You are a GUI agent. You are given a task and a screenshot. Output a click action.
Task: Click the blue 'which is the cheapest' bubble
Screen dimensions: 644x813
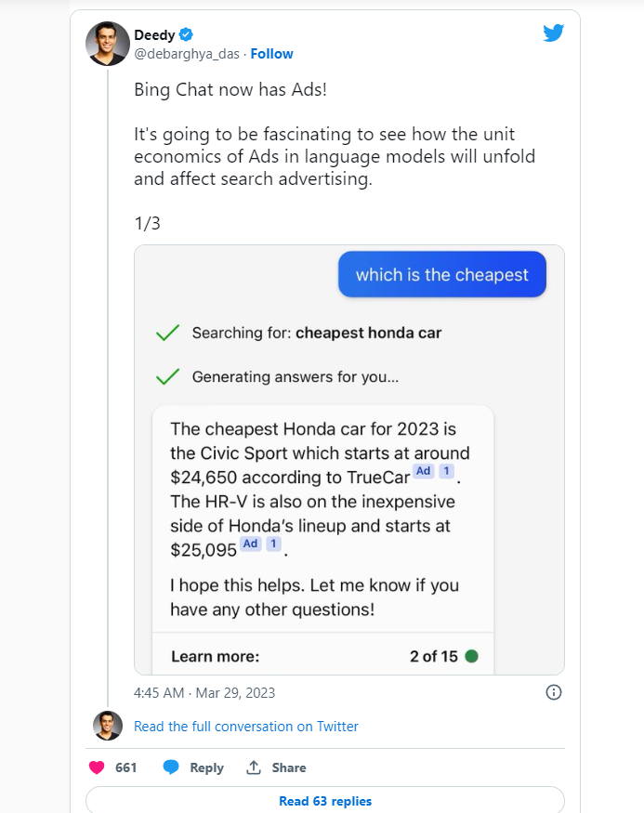(441, 274)
